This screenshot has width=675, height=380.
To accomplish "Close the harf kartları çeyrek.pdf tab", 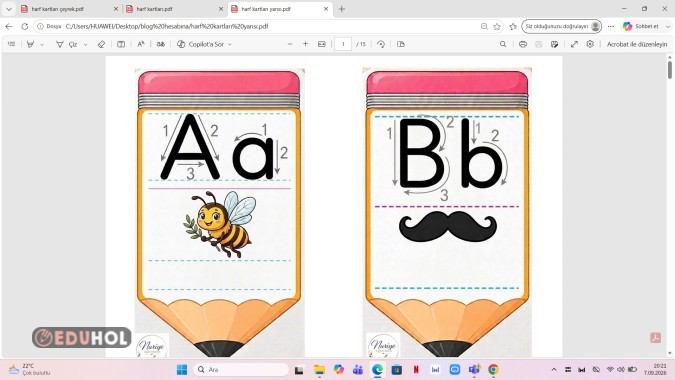I will click(116, 9).
